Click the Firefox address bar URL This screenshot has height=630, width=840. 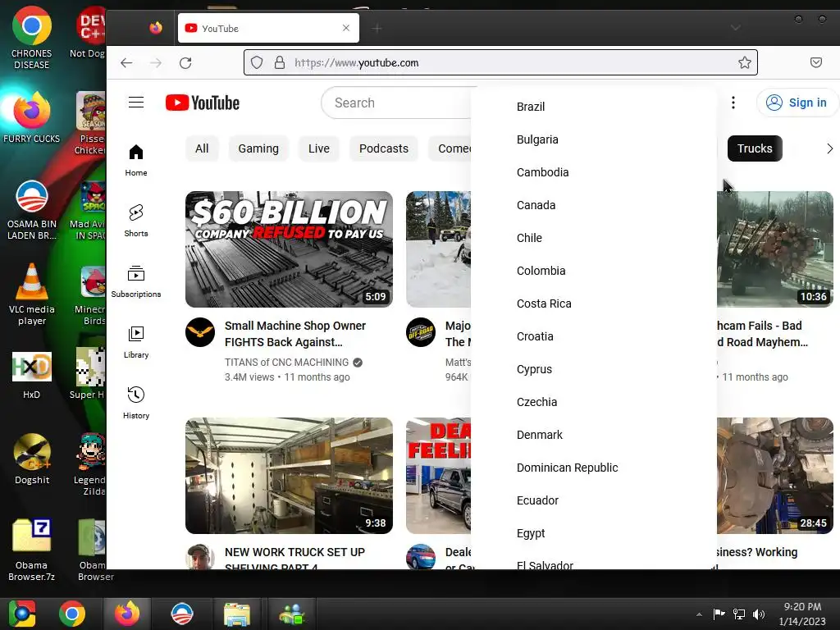pos(356,62)
